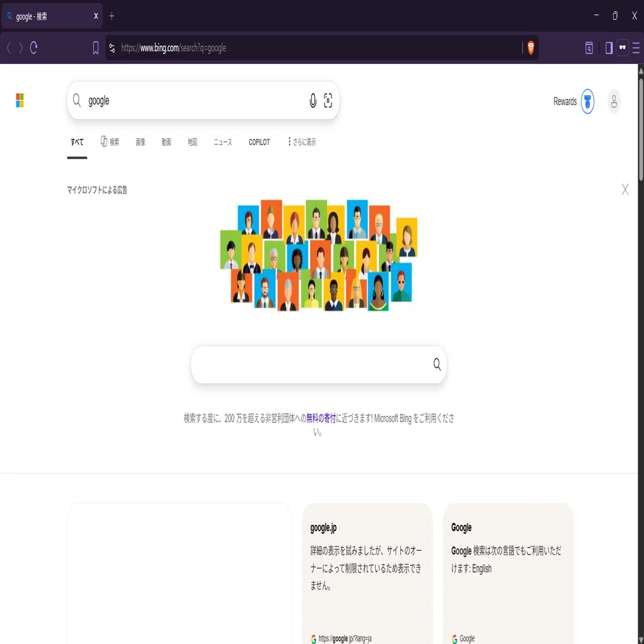The width and height of the screenshot is (644, 644).
Task: Switch to the 動画 tab
Action: [x=166, y=142]
